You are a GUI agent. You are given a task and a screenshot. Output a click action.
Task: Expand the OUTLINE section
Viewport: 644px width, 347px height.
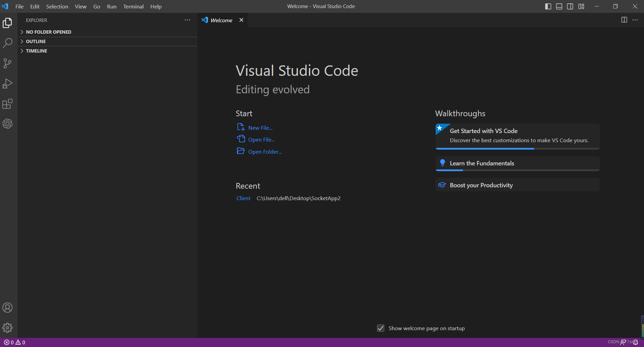point(107,41)
